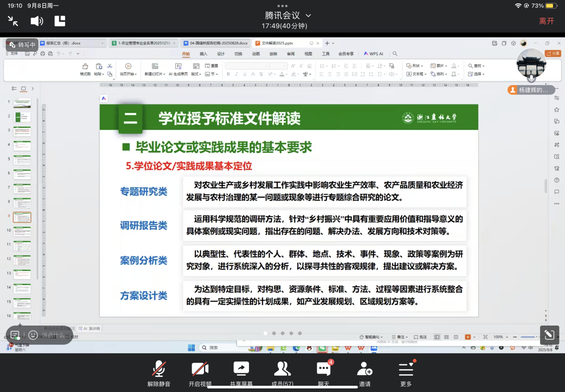Viewport: 565px width, 392px height.
Task: Tap the 转写中 transcription button
Action: click(x=22, y=45)
